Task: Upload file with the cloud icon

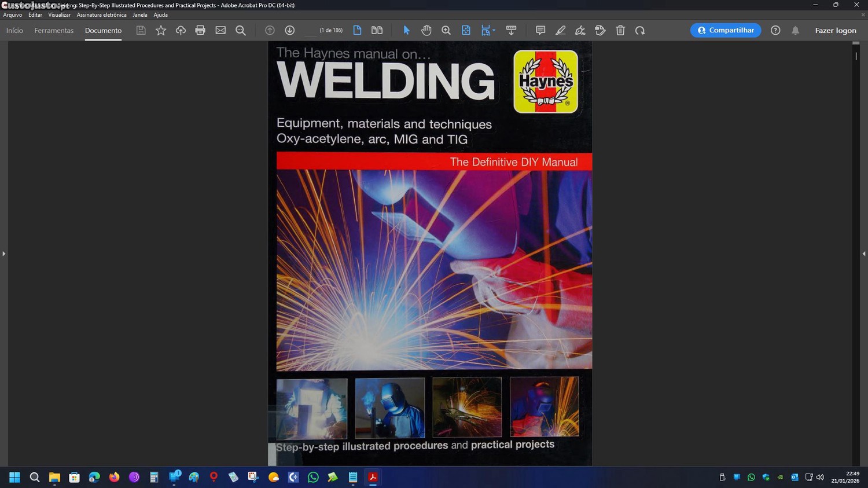Action: [x=181, y=30]
